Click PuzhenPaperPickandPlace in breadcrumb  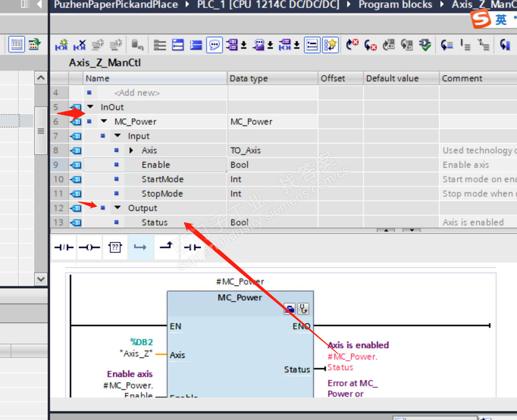[116, 5]
